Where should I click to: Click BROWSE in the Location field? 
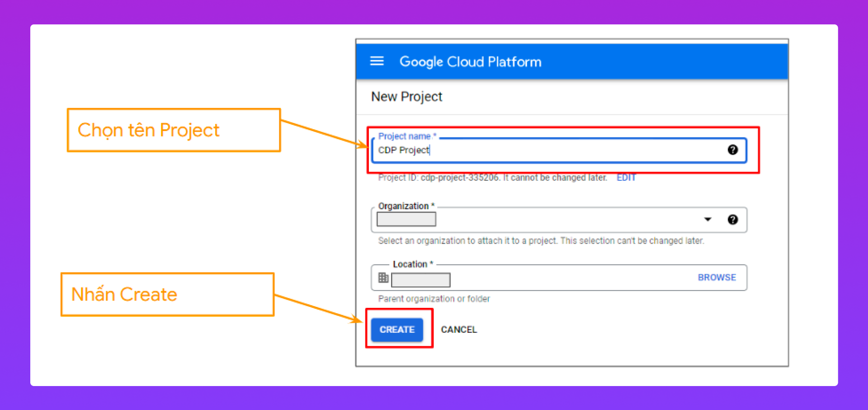[x=717, y=278]
